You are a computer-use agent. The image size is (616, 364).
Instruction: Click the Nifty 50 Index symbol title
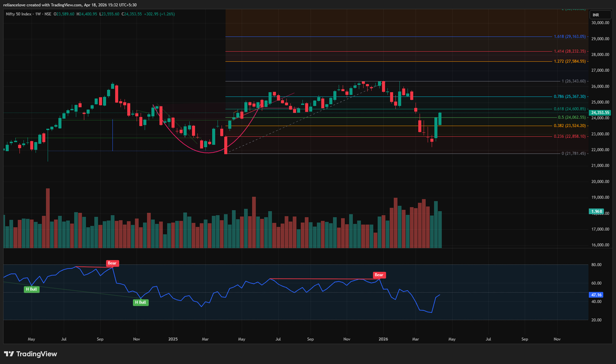point(18,14)
